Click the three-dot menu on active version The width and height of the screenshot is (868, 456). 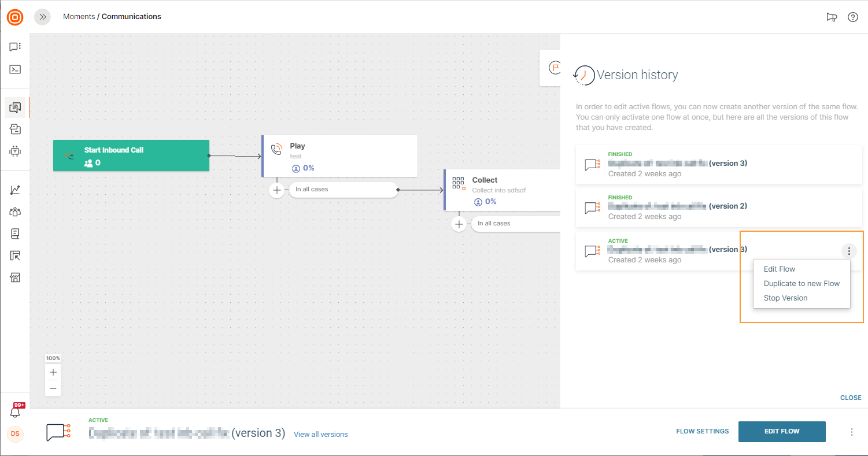[x=848, y=251]
